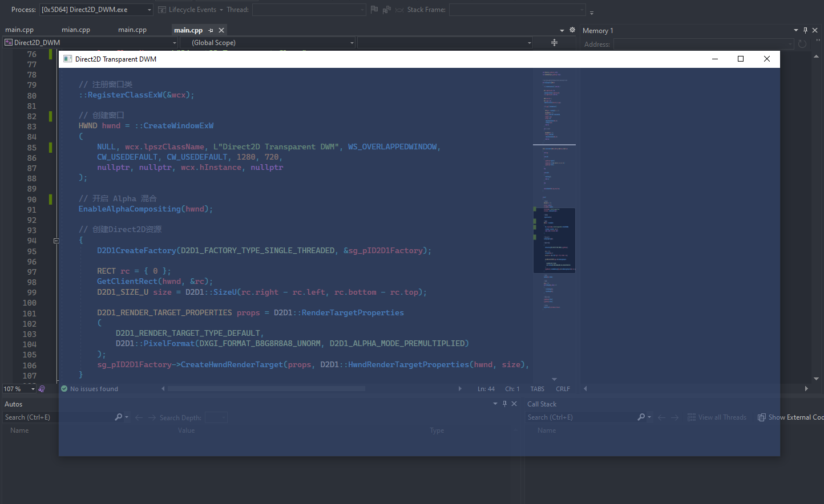Image resolution: width=824 pixels, height=504 pixels.
Task: Close the active main.cpp tab
Action: pyautogui.click(x=221, y=30)
